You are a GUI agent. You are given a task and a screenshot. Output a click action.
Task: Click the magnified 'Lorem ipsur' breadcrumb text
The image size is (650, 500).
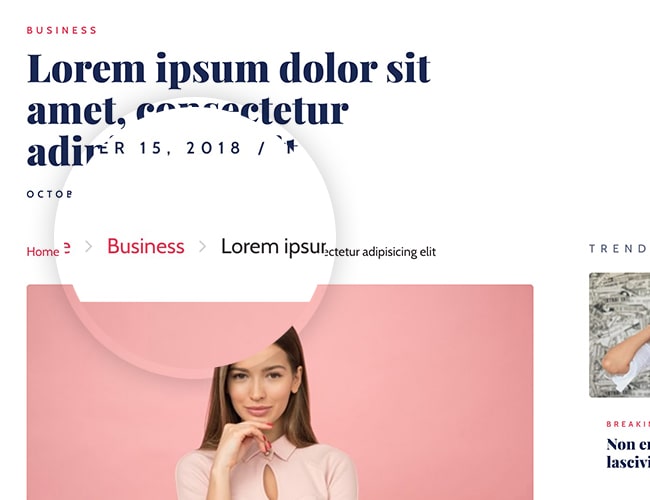[x=274, y=248]
